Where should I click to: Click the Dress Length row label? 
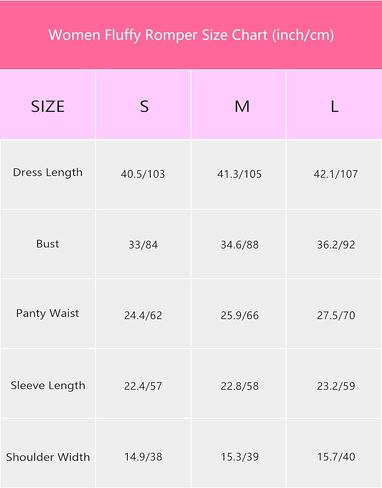click(48, 173)
